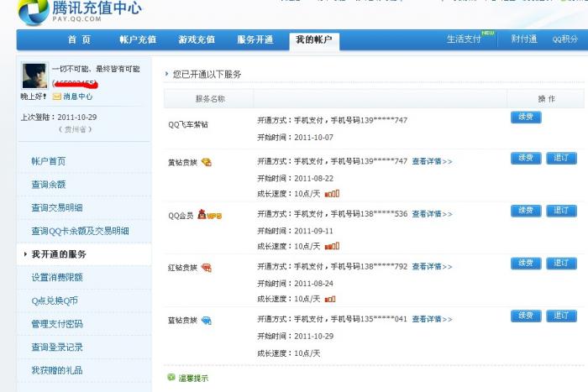This screenshot has width=588, height=392.
Task: Open QQ积分 in the navigation bar
Action: click(564, 39)
